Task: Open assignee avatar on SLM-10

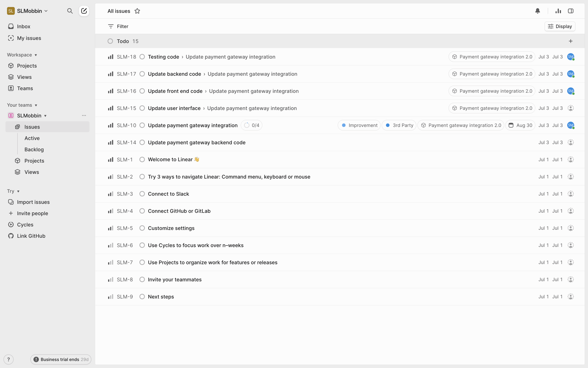Action: click(x=571, y=125)
